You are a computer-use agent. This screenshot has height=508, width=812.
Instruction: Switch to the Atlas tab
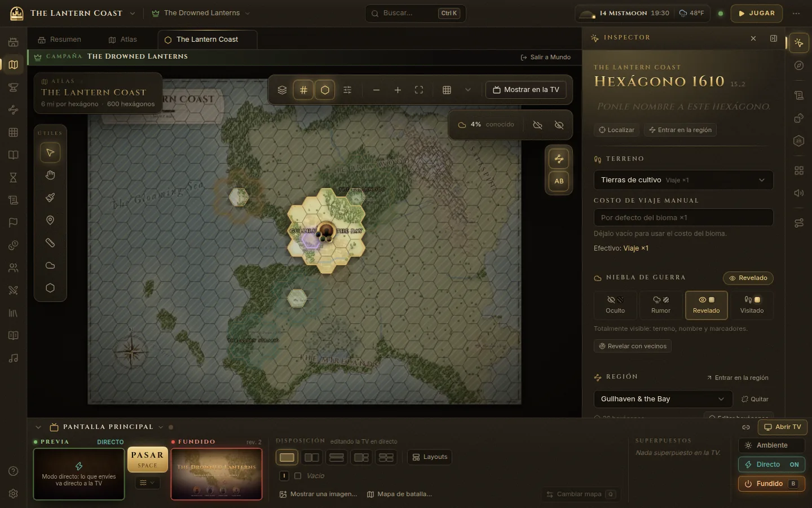click(122, 40)
